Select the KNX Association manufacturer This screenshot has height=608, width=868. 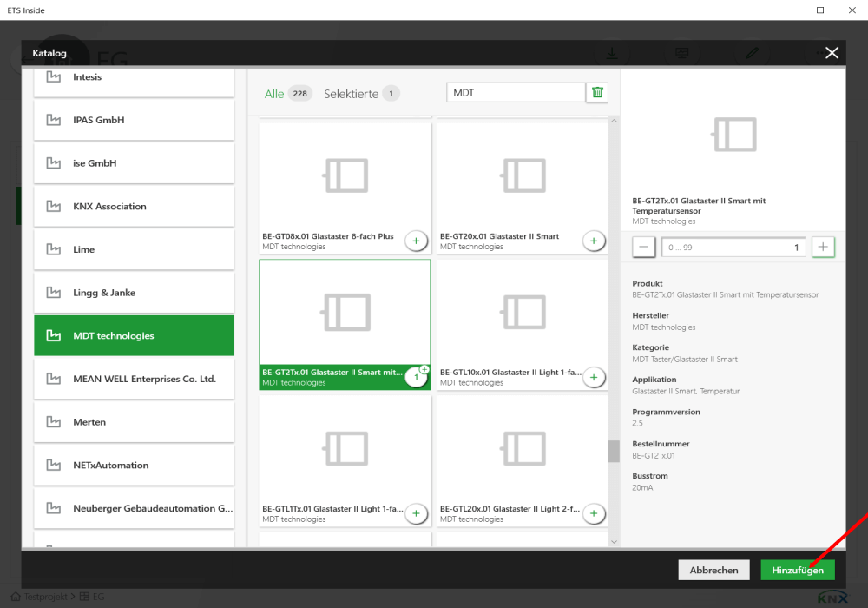(x=135, y=207)
